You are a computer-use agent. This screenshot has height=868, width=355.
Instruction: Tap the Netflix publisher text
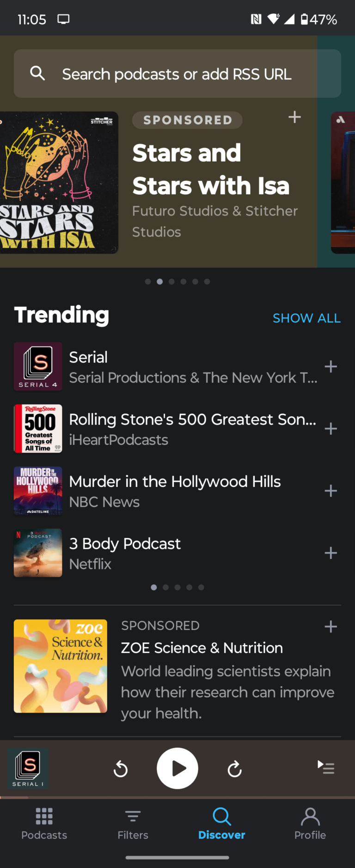click(90, 564)
